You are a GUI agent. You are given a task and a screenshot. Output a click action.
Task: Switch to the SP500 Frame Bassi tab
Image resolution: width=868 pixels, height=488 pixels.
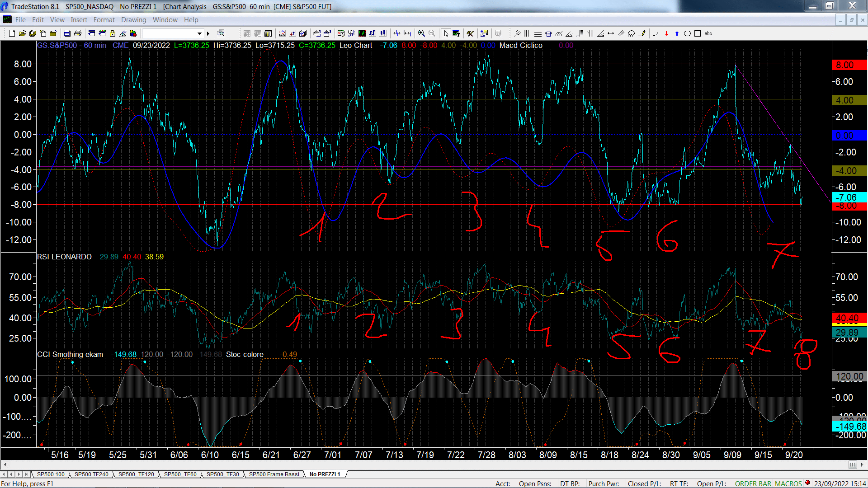pos(274,474)
